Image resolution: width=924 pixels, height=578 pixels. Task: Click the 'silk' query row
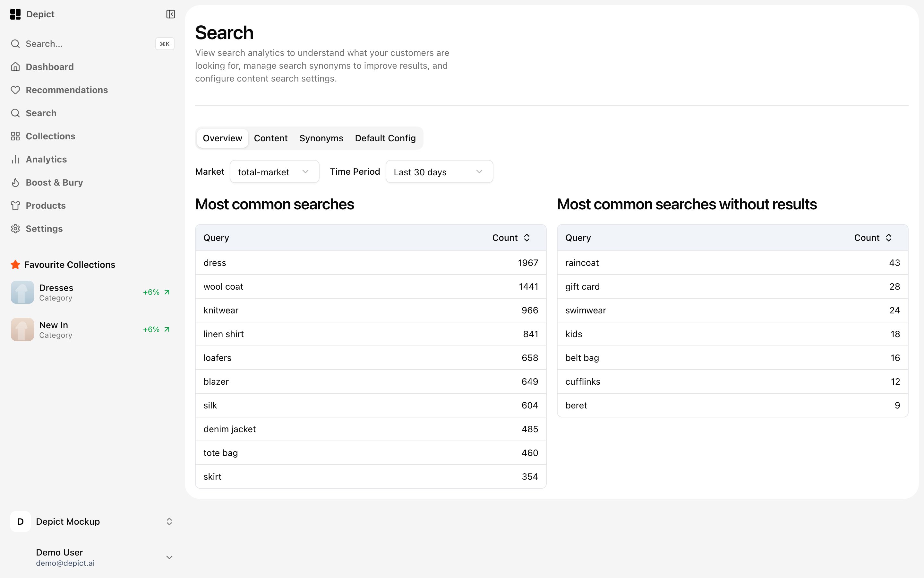370,405
